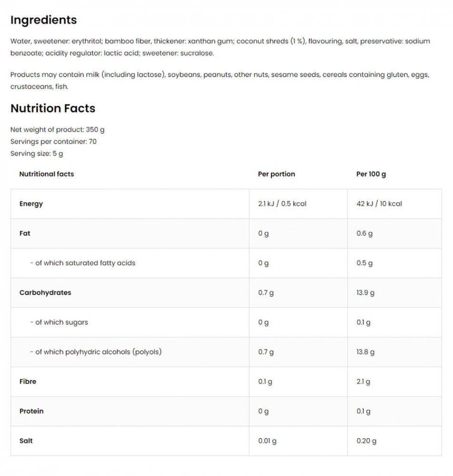Click the ingredients list paragraph starting with Water
Screen dimensions: 453x476
pyautogui.click(x=220, y=47)
